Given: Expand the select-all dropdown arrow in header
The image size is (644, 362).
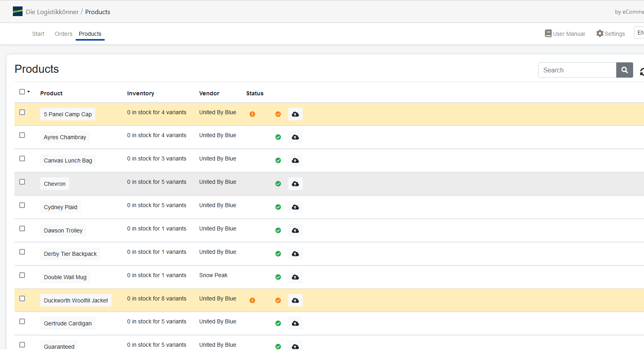Looking at the screenshot, I should 29,92.
